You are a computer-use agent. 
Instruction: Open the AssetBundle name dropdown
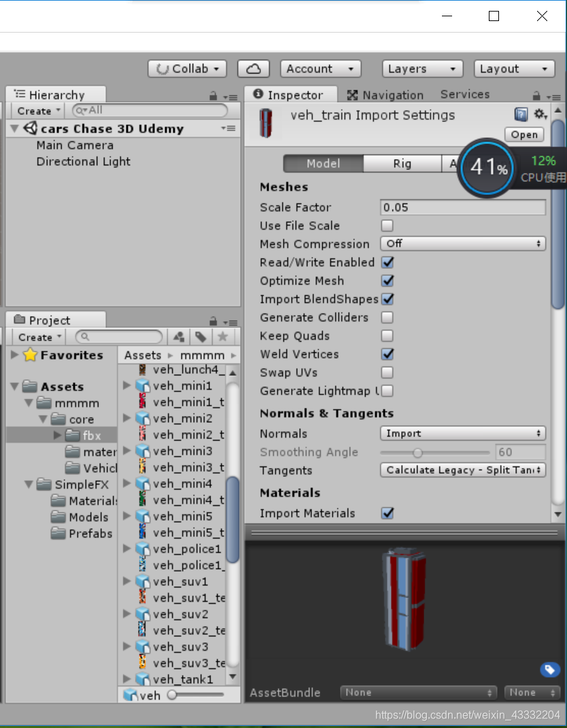pos(418,692)
